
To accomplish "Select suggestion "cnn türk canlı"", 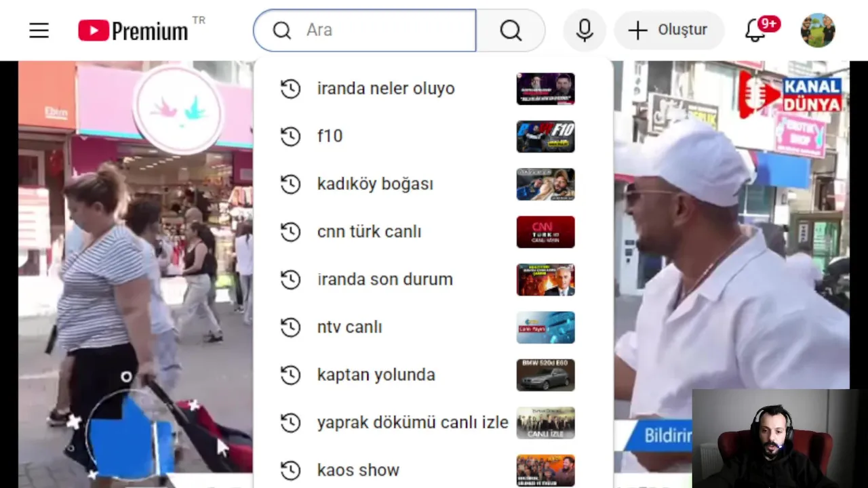I will (433, 232).
